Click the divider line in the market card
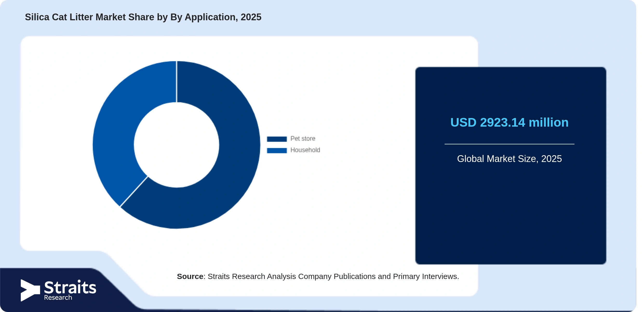644x312 pixels. pyautogui.click(x=509, y=144)
